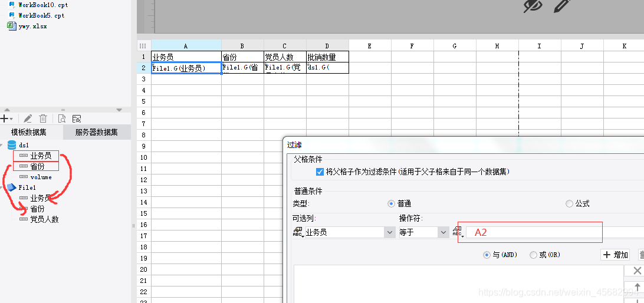
Task: Open the 可选列 业务员 dropdown
Action: coord(390,232)
